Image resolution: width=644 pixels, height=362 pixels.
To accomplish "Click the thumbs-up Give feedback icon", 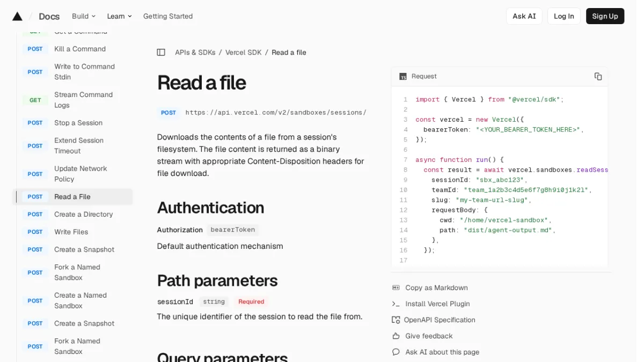I will (x=396, y=336).
